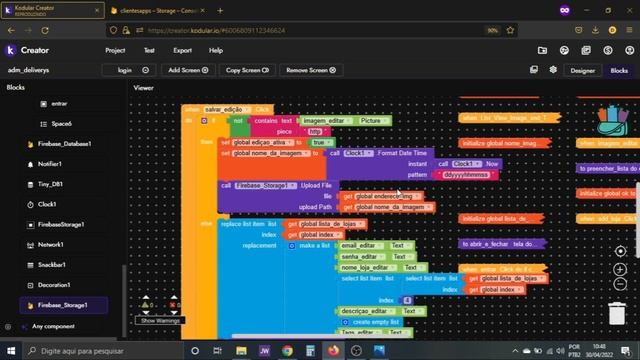This screenshot has height=360, width=640.
Task: Click the Remove Screen button
Action: coord(311,70)
